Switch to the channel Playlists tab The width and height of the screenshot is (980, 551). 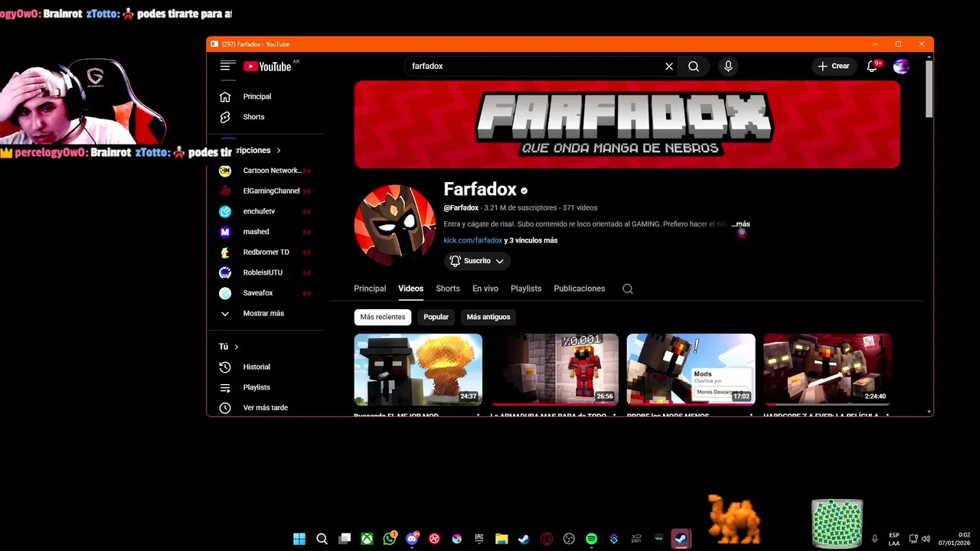point(526,289)
